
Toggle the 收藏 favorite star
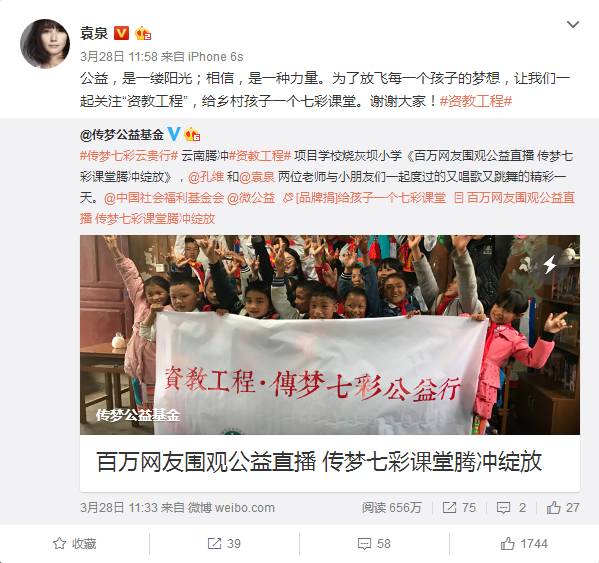74,544
